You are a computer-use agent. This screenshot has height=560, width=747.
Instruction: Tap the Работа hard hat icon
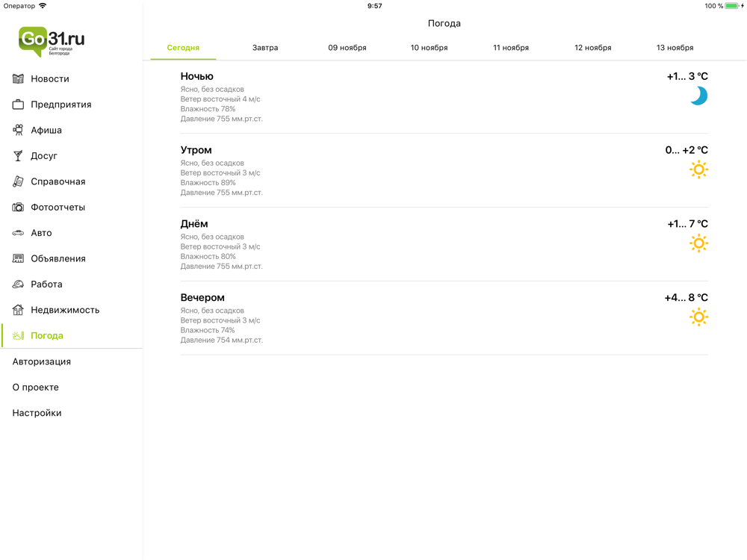18,284
